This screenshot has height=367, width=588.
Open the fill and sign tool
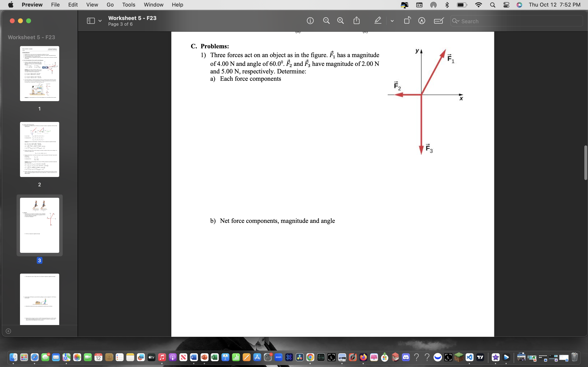pyautogui.click(x=439, y=21)
